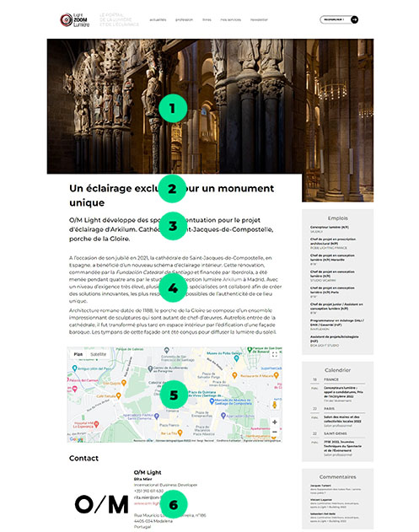Click the Commentaires sidebar heading
This screenshot has width=419, height=532.
click(x=337, y=476)
